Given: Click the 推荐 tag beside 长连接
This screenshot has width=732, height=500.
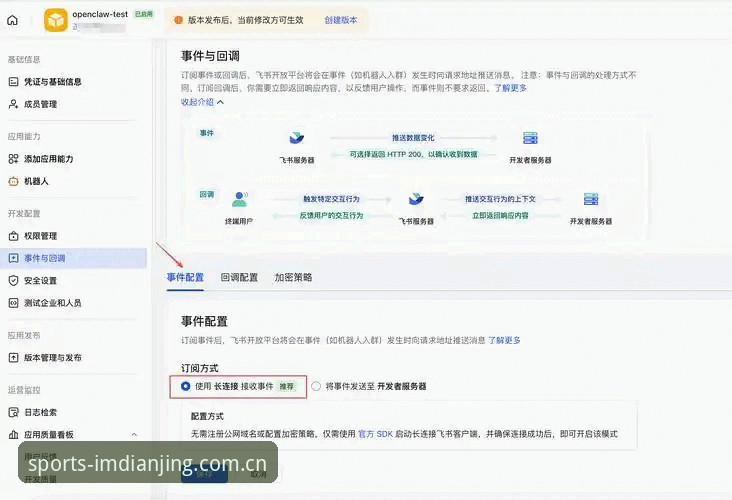Looking at the screenshot, I should coord(287,386).
